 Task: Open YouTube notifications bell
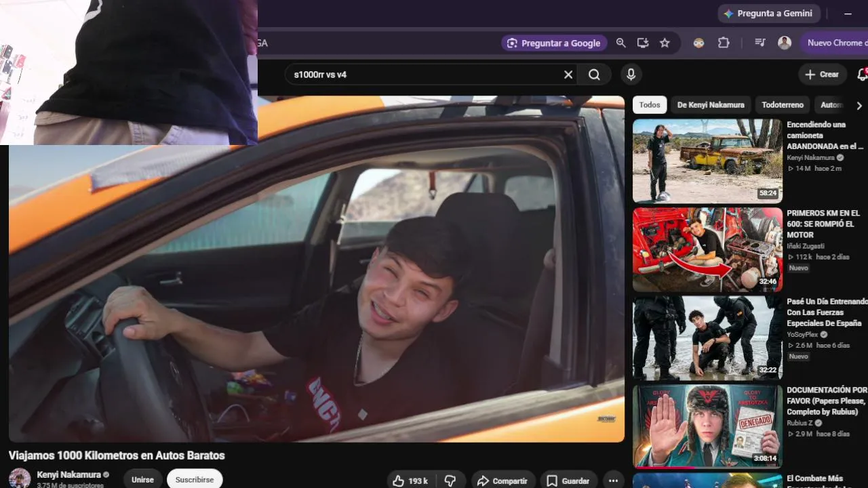[x=862, y=75]
